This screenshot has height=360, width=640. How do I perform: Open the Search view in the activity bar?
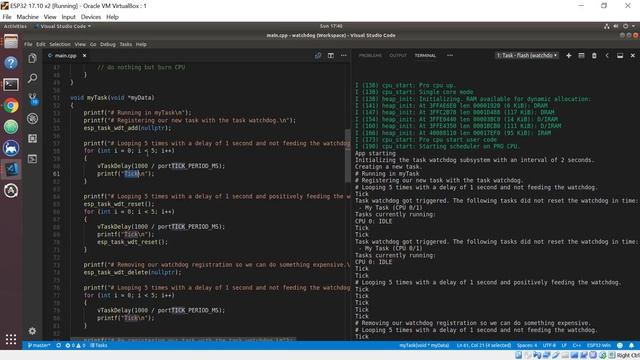[32, 78]
